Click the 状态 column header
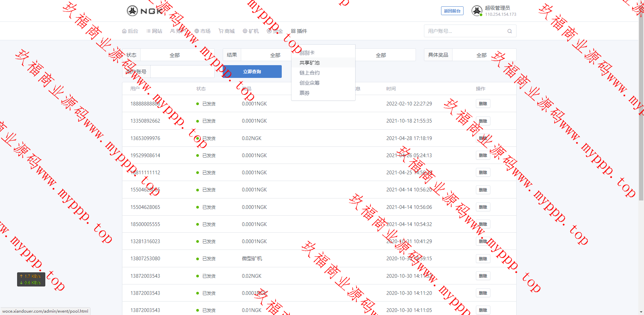Image resolution: width=644 pixels, height=315 pixels. click(201, 89)
